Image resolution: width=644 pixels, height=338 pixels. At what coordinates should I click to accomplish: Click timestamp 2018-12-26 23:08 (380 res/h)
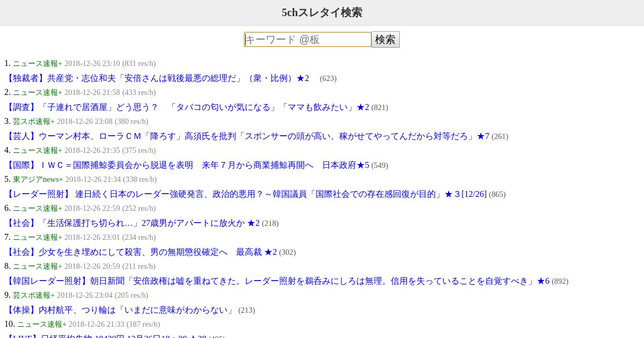(x=103, y=121)
